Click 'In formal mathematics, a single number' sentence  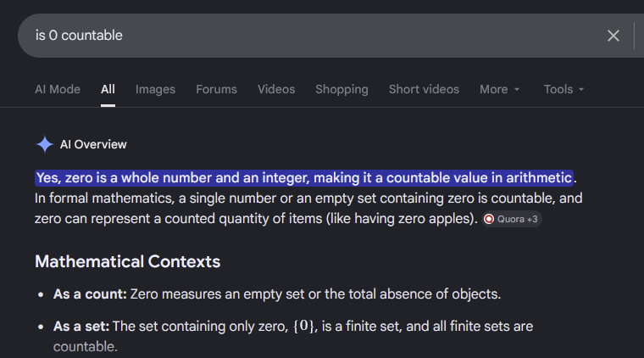pos(308,209)
